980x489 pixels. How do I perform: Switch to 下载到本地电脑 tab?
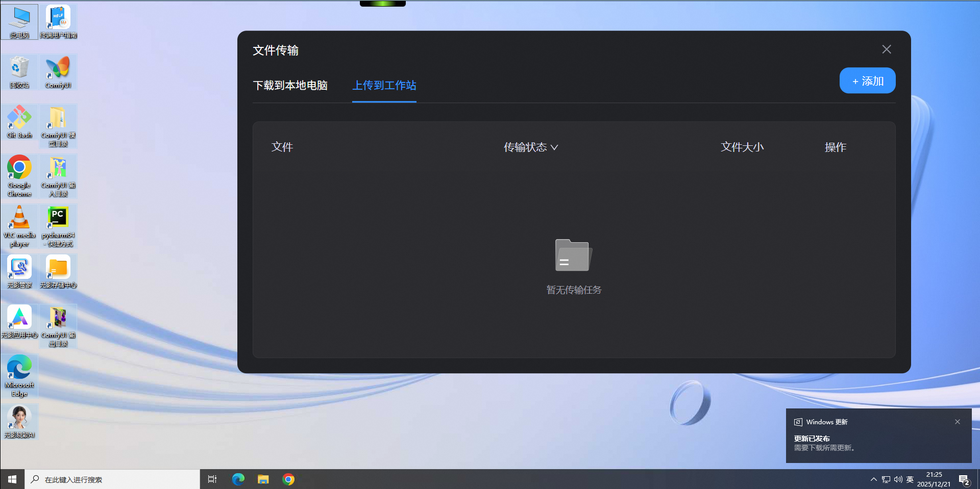pyautogui.click(x=290, y=85)
